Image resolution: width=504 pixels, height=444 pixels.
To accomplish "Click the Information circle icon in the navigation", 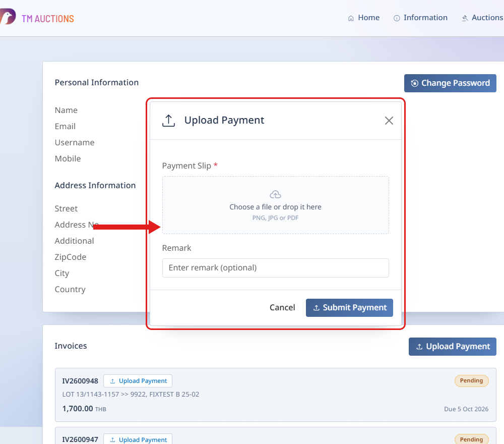I will [x=397, y=18].
